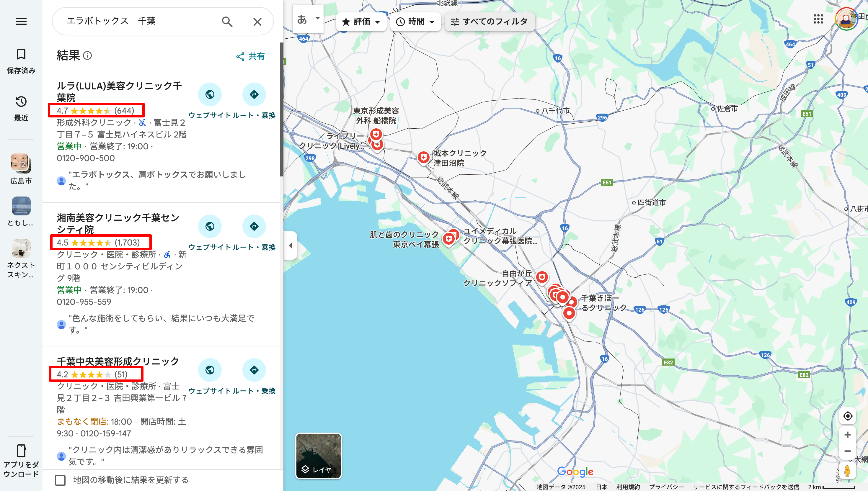Select the Street View pegman icon
The image size is (868, 491).
click(x=847, y=471)
